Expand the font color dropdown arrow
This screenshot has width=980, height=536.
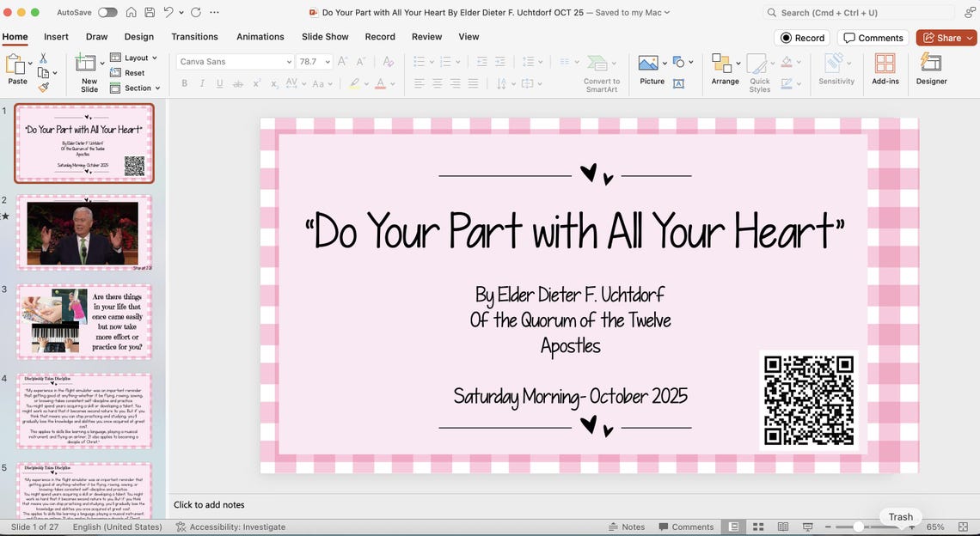click(392, 82)
